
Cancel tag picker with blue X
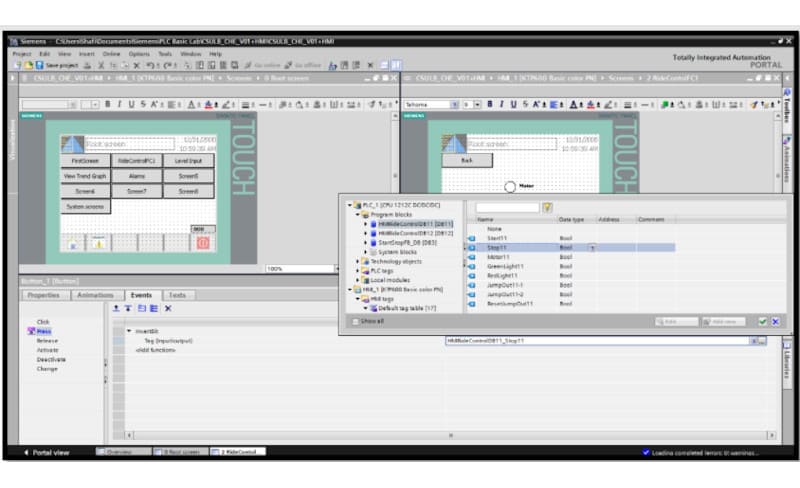point(776,322)
